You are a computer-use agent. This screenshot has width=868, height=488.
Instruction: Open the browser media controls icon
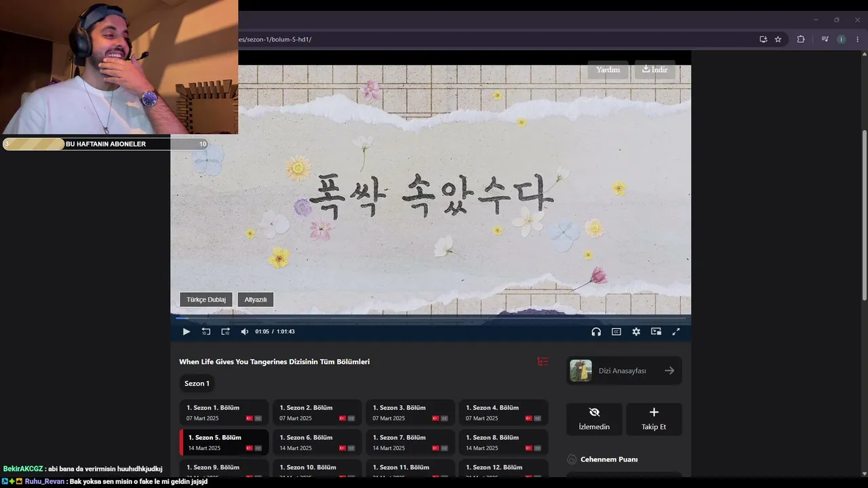pyautogui.click(x=825, y=39)
